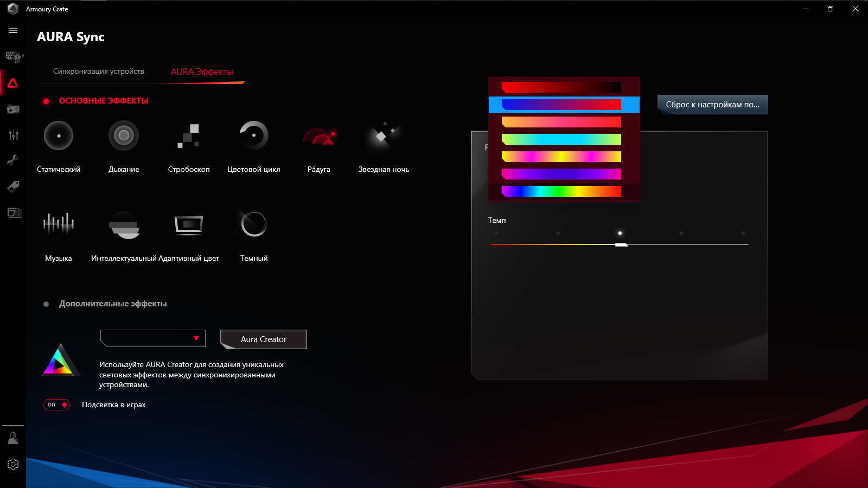The width and height of the screenshot is (868, 488).
Task: Select the ОСНОВНЫЕ ЭФФЕКТЫ radio dot
Action: 46,101
